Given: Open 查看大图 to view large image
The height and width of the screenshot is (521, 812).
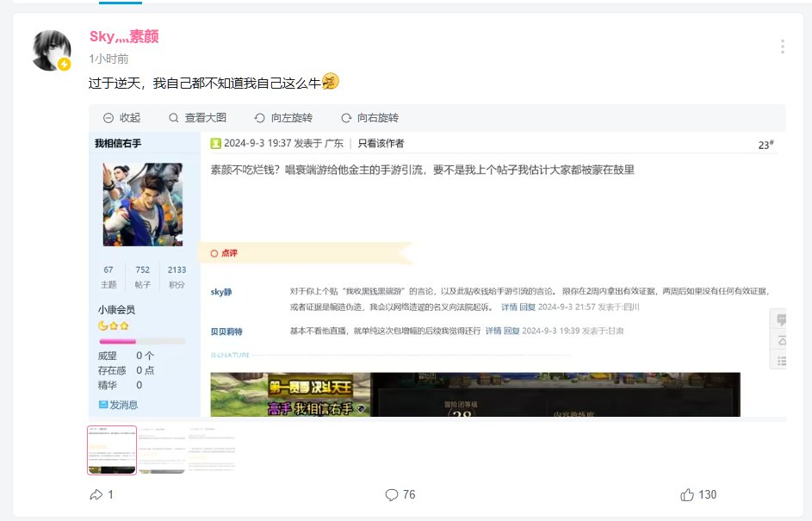Looking at the screenshot, I should tap(198, 118).
